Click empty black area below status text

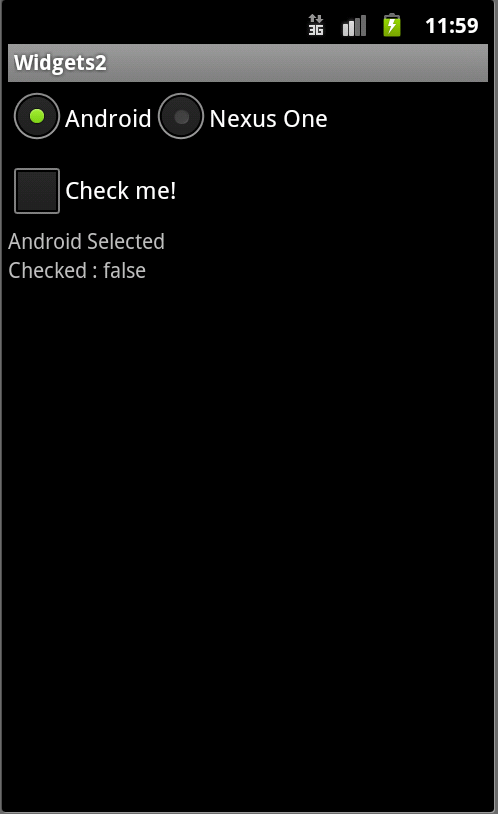click(249, 519)
